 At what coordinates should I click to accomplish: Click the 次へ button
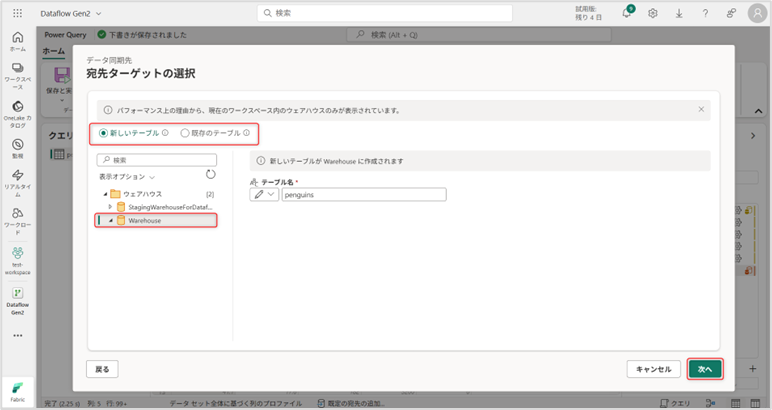click(x=705, y=369)
